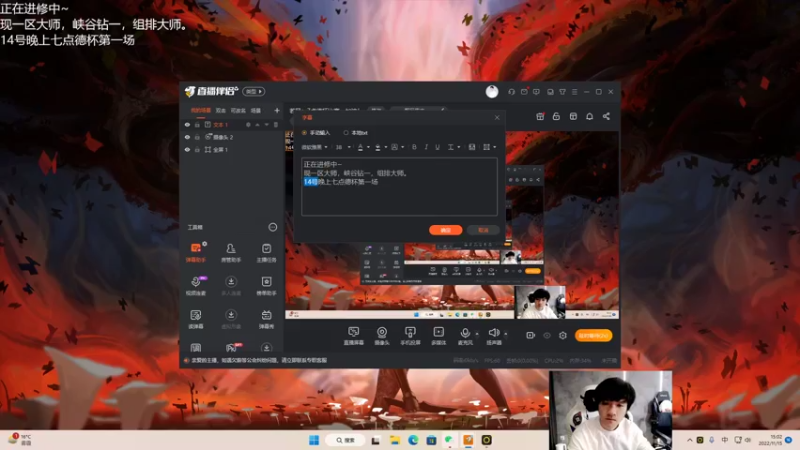
Task: Open 主播任务 tool
Action: click(x=266, y=252)
